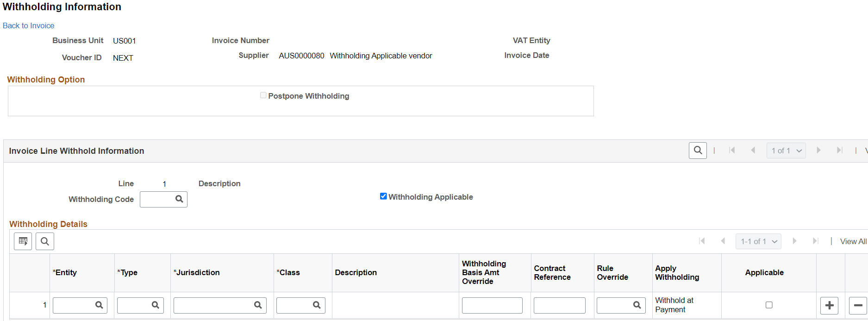Image resolution: width=868 pixels, height=321 pixels.
Task: Open the Type field lookup icon
Action: click(156, 305)
